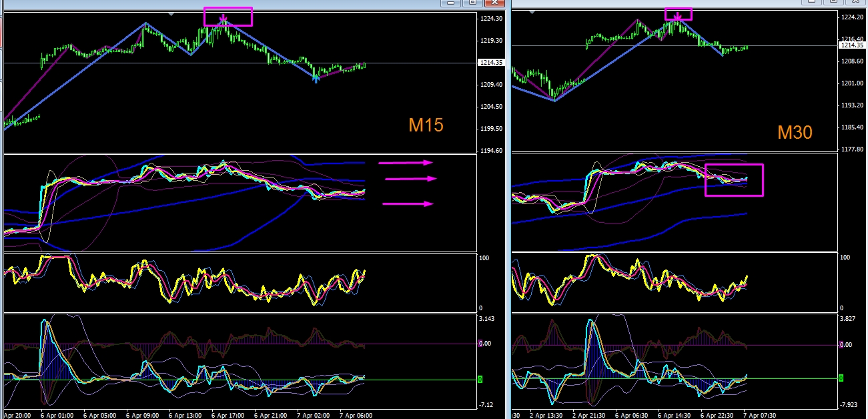The width and height of the screenshot is (868, 419).
Task: Click price level 1224.20 on M30 axis
Action: click(x=853, y=17)
